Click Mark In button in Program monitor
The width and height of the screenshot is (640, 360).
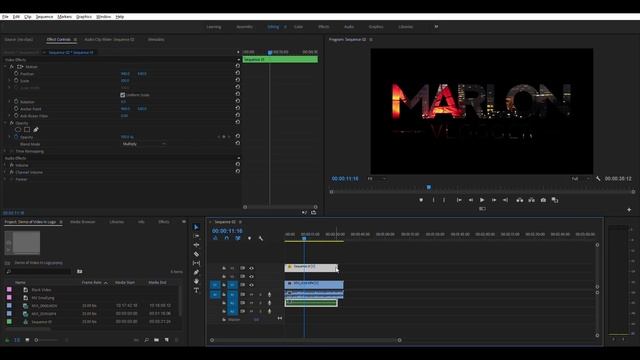[x=433, y=200]
